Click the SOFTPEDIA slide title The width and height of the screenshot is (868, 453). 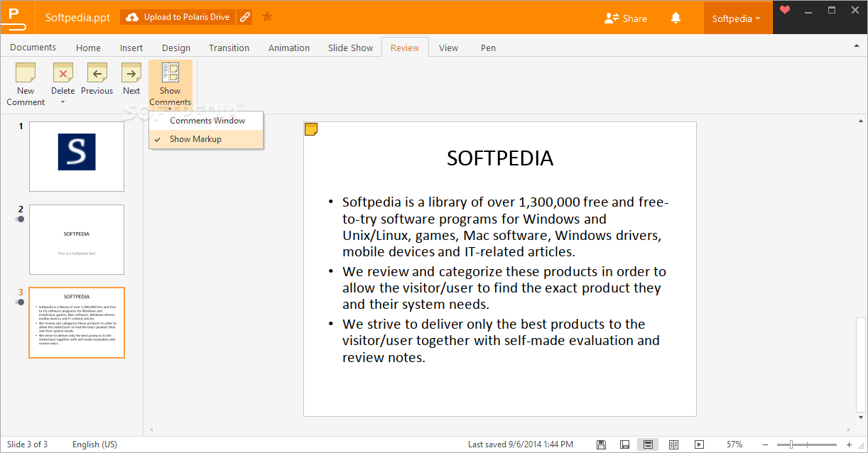point(500,158)
